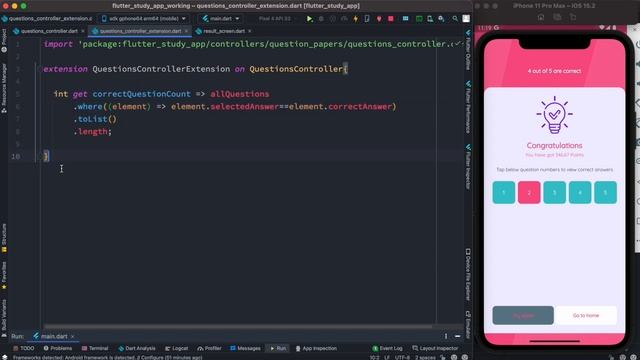Screen dimensions: 640x360
Task: Open the Favorites side panel
Action: [x=4, y=276]
